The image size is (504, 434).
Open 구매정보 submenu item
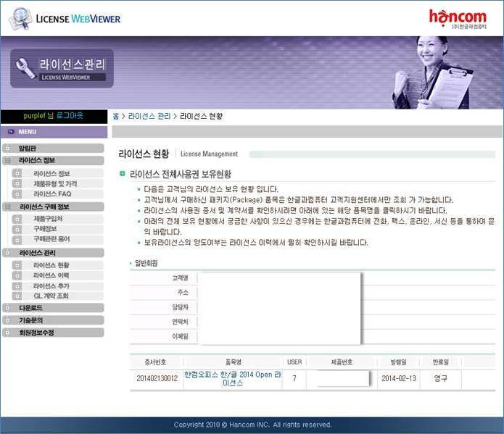point(45,229)
